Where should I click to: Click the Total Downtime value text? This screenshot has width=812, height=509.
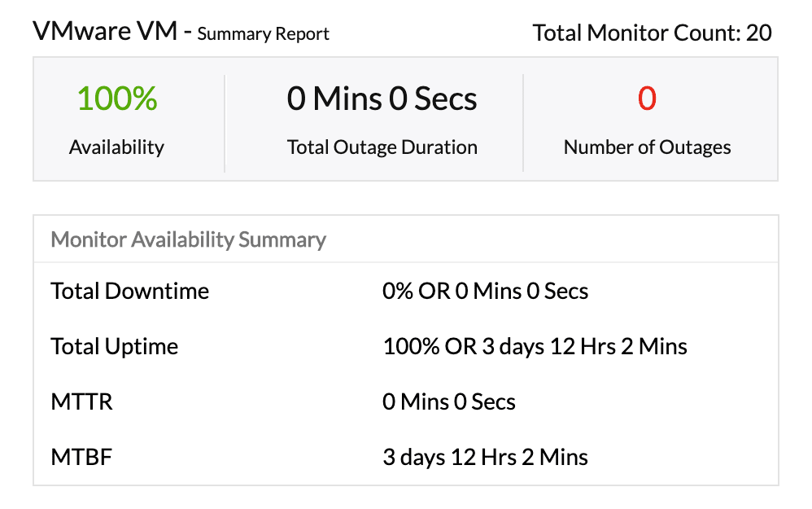pos(485,291)
